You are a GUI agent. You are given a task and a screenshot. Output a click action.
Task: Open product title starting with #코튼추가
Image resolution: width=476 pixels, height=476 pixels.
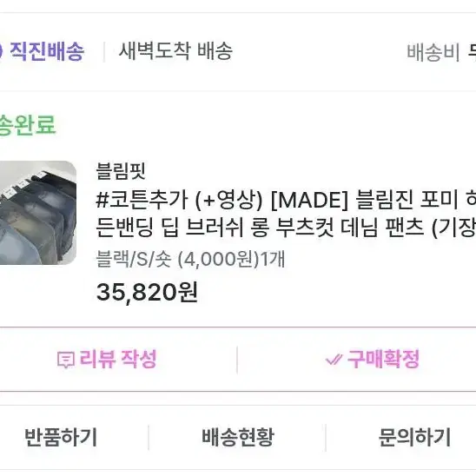pos(286,214)
